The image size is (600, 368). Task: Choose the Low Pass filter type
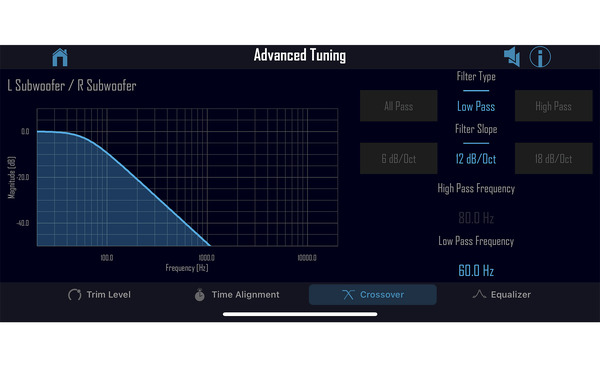coord(476,106)
